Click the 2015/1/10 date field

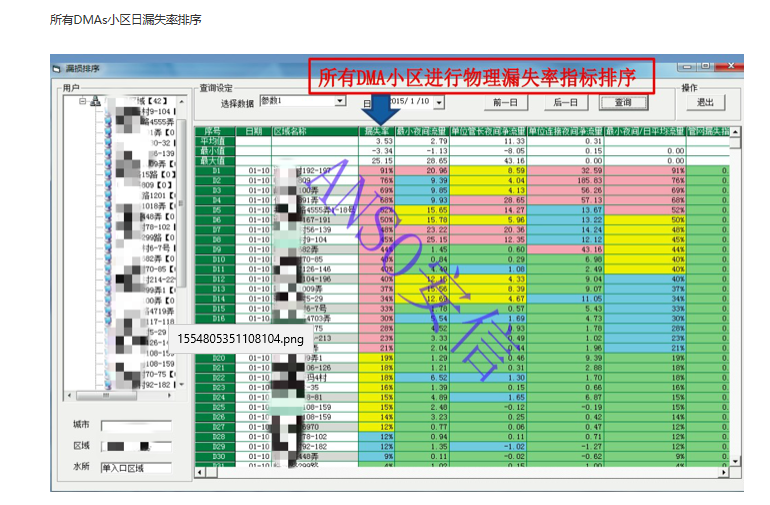click(409, 102)
